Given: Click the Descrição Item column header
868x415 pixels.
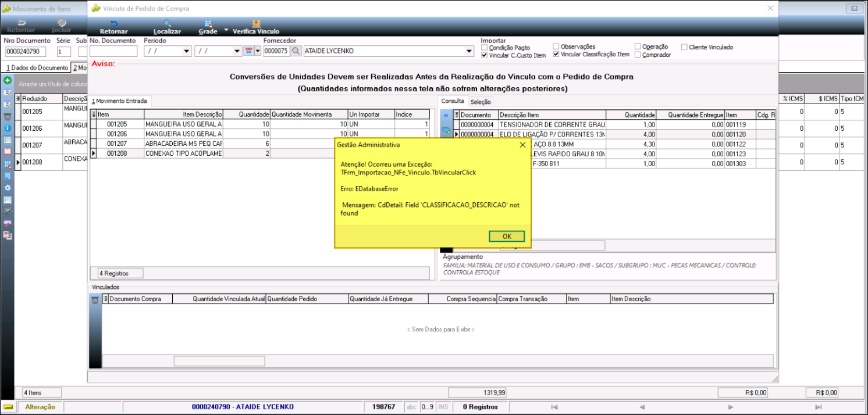Looking at the screenshot, I should [x=552, y=115].
